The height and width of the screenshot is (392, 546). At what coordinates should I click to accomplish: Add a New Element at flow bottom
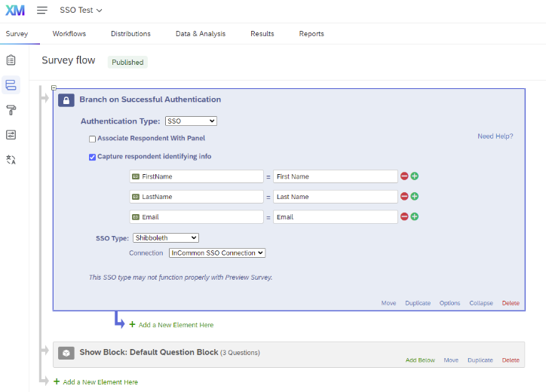pyautogui.click(x=96, y=382)
